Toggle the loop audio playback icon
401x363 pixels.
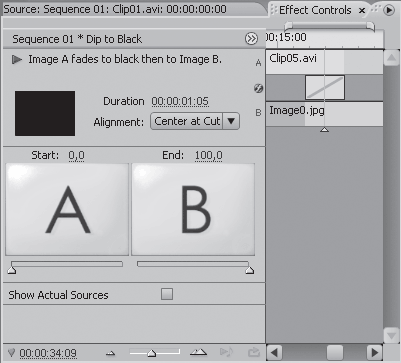pyautogui.click(x=226, y=352)
